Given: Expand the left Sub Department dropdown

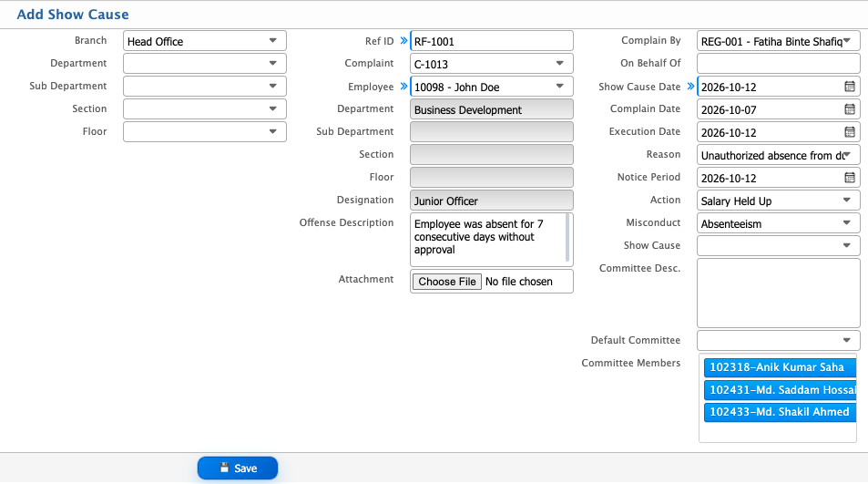Looking at the screenshot, I should coord(204,87).
